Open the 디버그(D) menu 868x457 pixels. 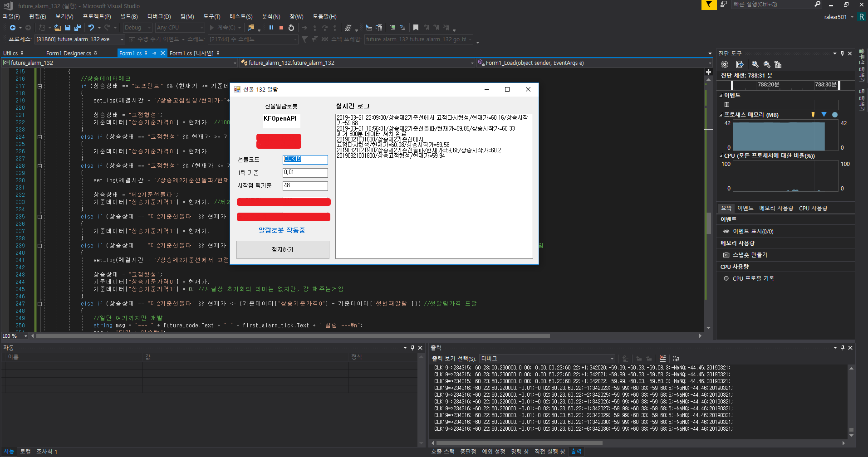pos(159,17)
